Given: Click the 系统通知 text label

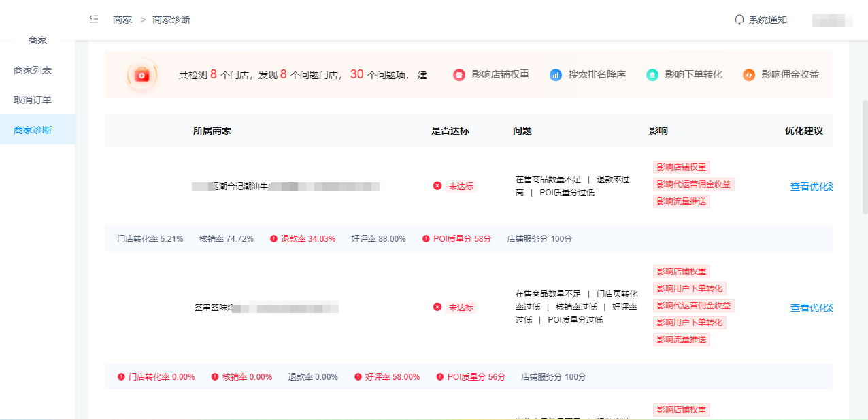Looking at the screenshot, I should (767, 20).
